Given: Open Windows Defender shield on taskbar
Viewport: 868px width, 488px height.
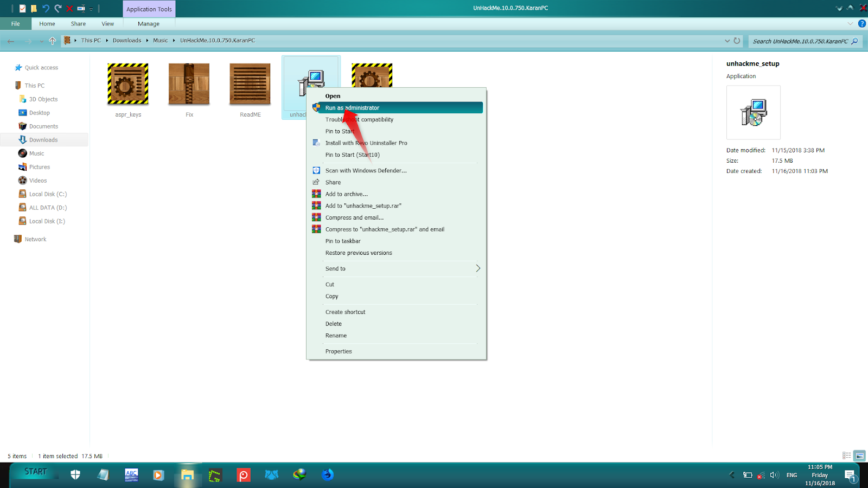Looking at the screenshot, I should (x=75, y=475).
